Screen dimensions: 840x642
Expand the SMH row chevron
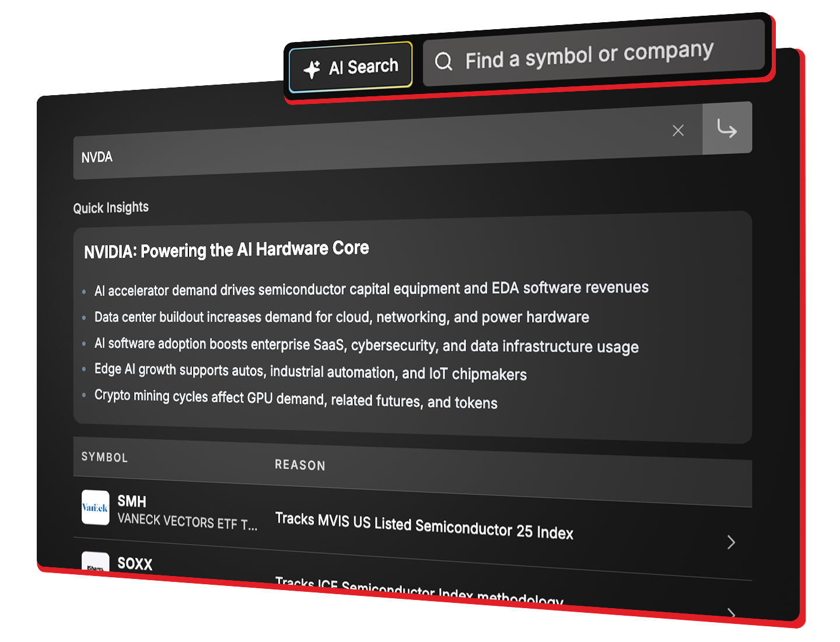[x=731, y=542]
